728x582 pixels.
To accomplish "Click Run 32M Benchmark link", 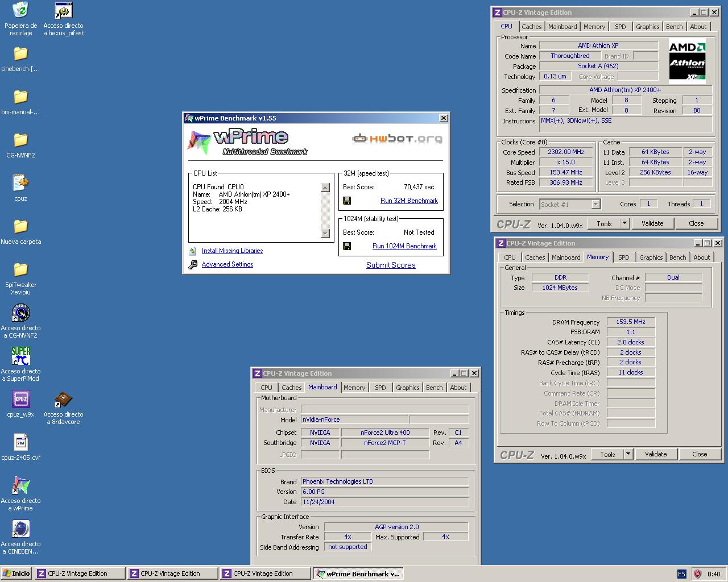I will [409, 201].
